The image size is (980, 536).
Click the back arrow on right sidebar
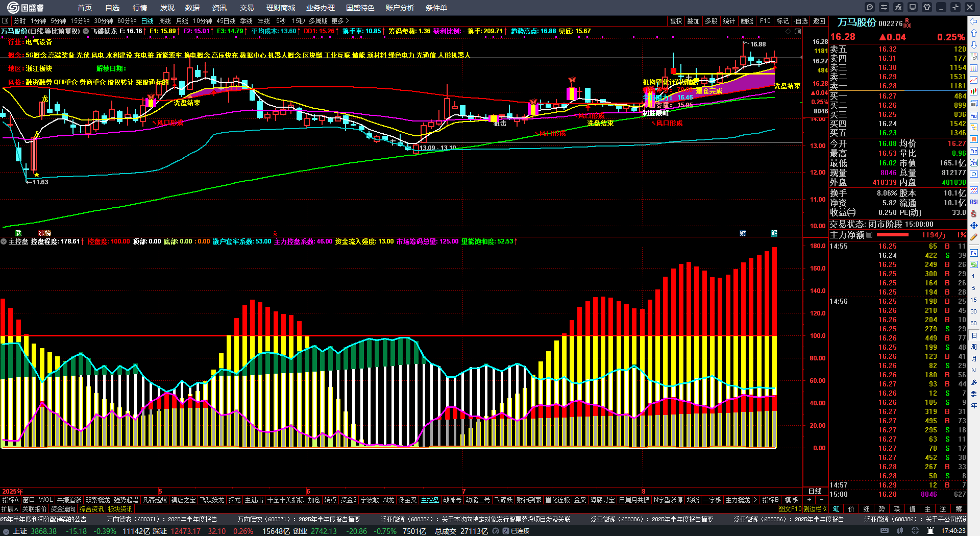pyautogui.click(x=974, y=21)
